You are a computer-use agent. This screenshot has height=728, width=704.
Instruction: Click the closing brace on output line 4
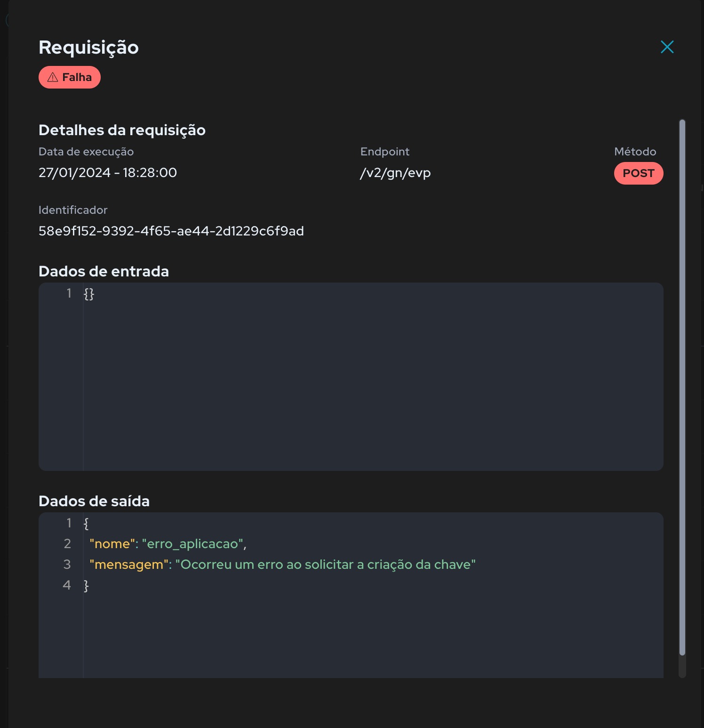pos(86,585)
